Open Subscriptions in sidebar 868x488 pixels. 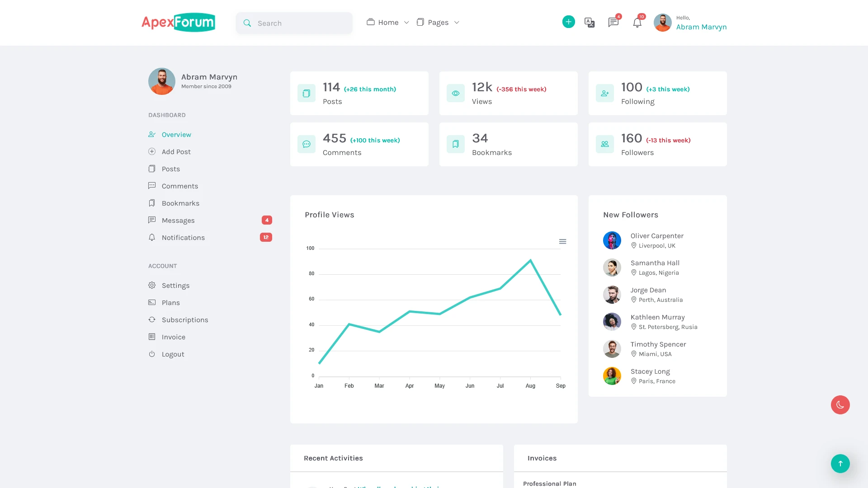tap(185, 320)
